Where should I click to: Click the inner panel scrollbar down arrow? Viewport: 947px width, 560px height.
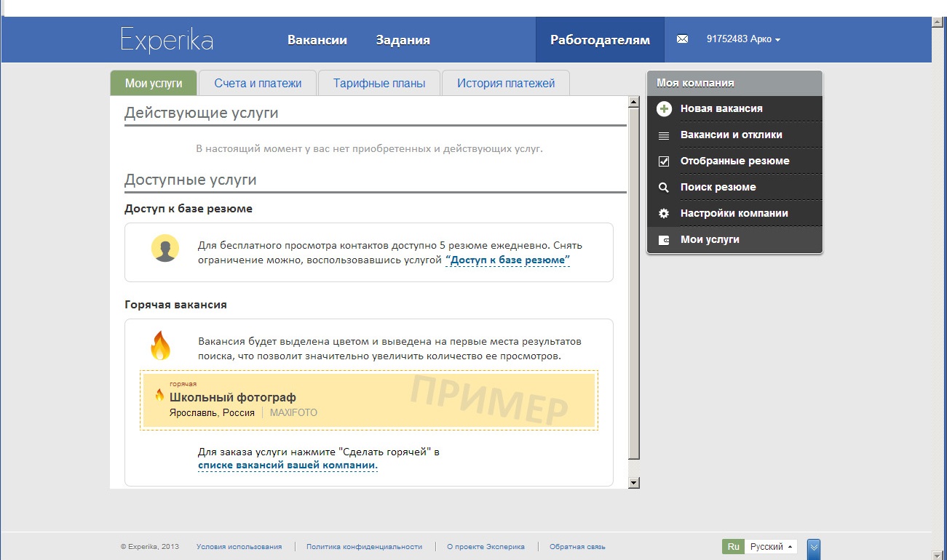tap(633, 482)
